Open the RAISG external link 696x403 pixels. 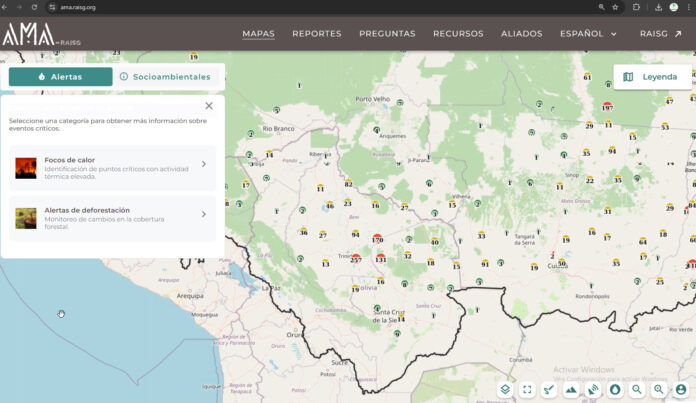pyautogui.click(x=660, y=34)
